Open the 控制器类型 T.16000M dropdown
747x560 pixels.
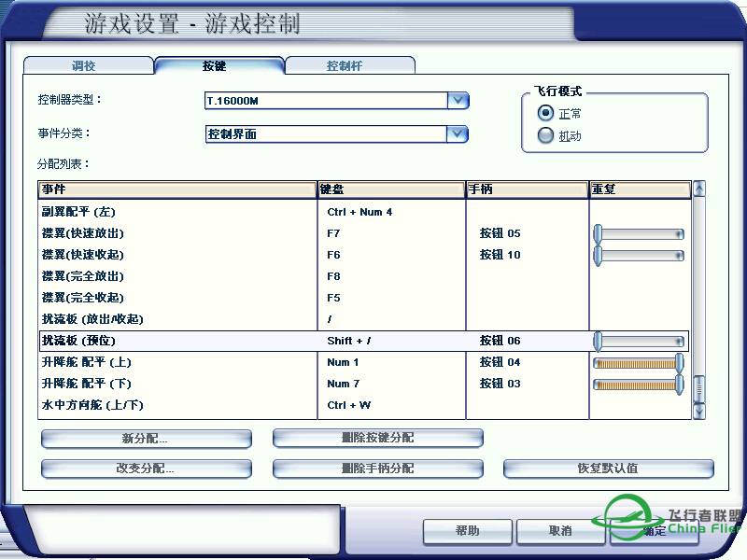tap(458, 100)
